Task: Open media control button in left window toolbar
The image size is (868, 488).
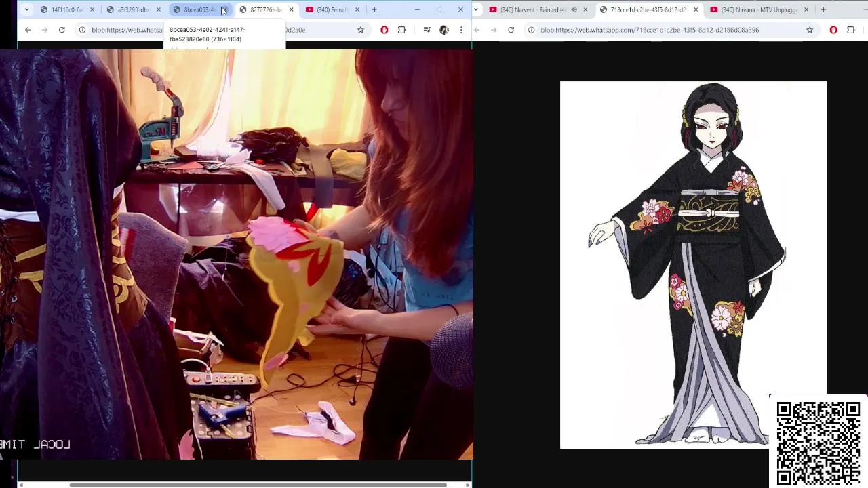Action: (x=427, y=30)
